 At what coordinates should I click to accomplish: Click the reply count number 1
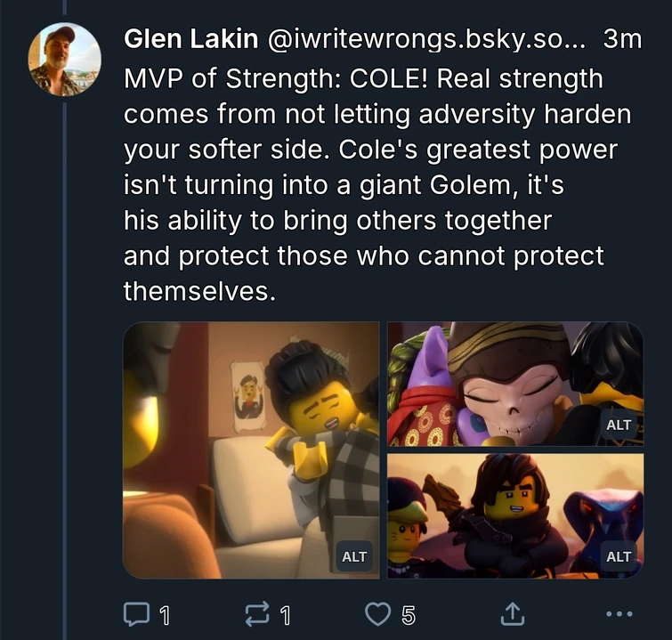click(x=165, y=616)
